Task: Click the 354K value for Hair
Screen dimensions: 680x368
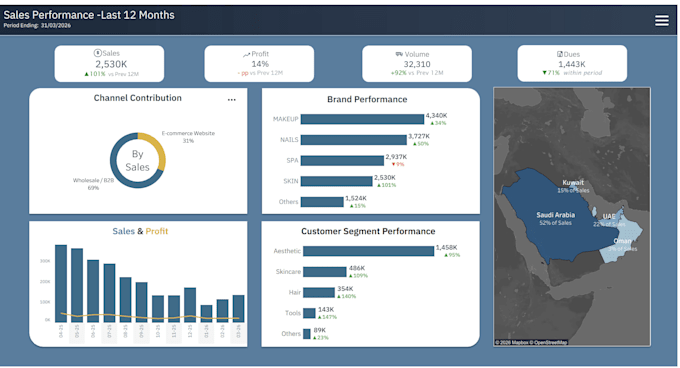Action: (x=345, y=289)
